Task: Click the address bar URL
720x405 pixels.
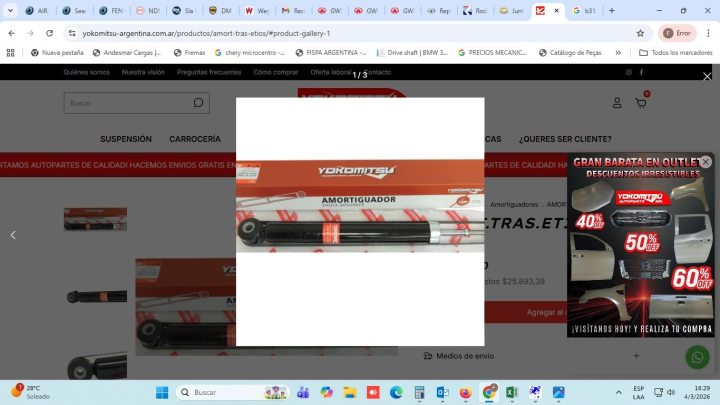Action: [206, 33]
